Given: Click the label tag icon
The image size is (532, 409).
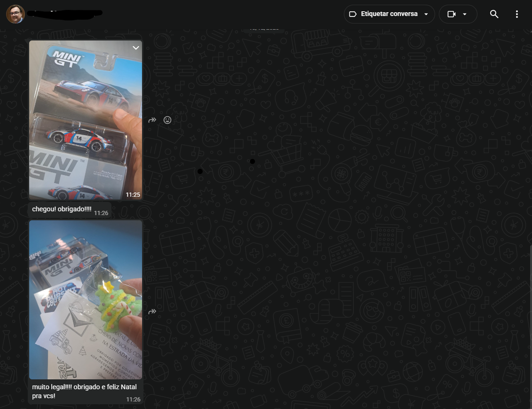Looking at the screenshot, I should 353,14.
